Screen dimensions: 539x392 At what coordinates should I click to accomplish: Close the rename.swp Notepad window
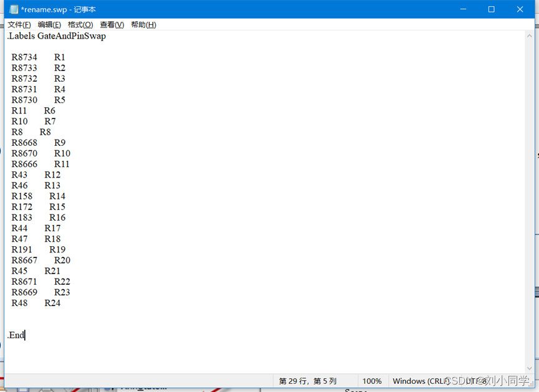coord(520,9)
